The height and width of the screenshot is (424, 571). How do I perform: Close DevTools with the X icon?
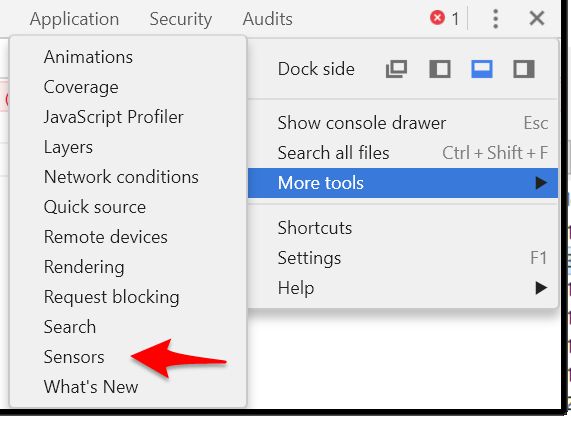point(537,18)
